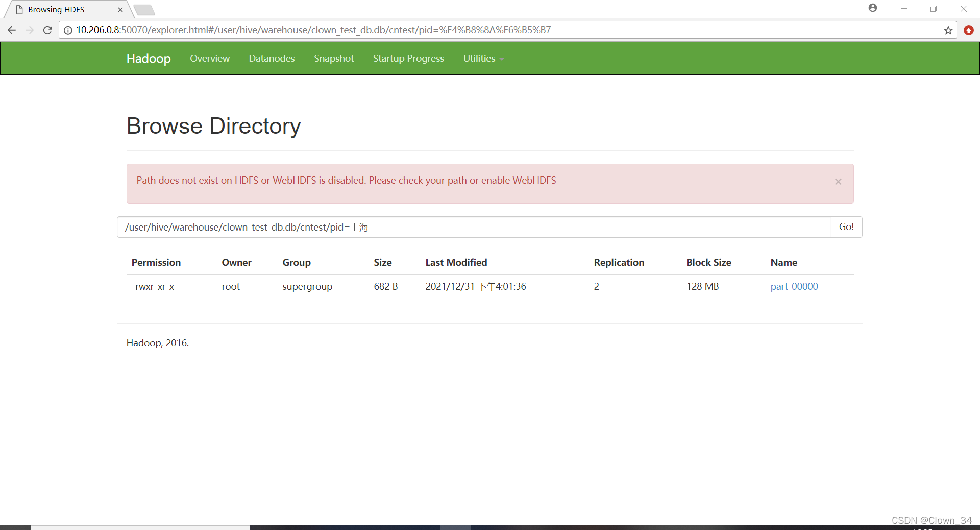Reload the page with the refresh icon
980x530 pixels.
pyautogui.click(x=47, y=30)
